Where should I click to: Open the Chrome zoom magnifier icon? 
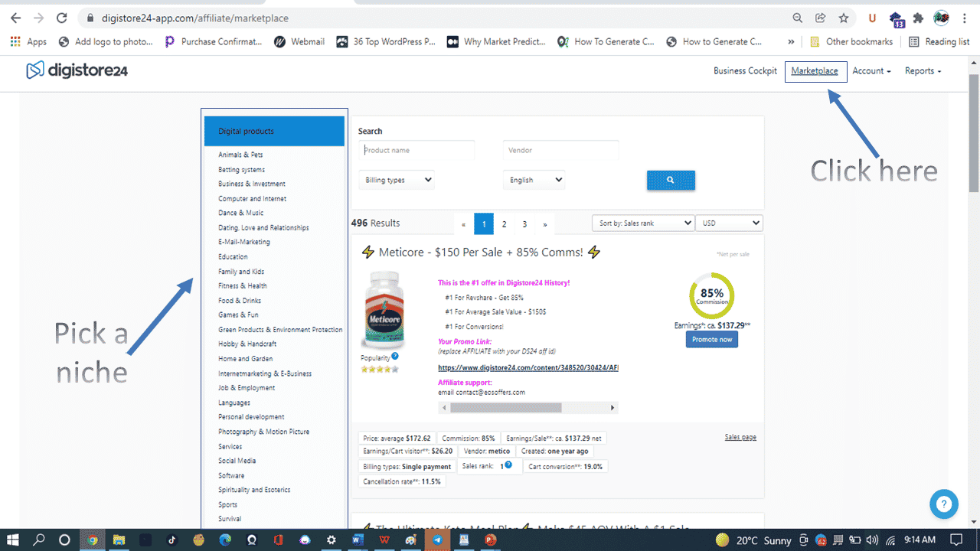pyautogui.click(x=797, y=18)
